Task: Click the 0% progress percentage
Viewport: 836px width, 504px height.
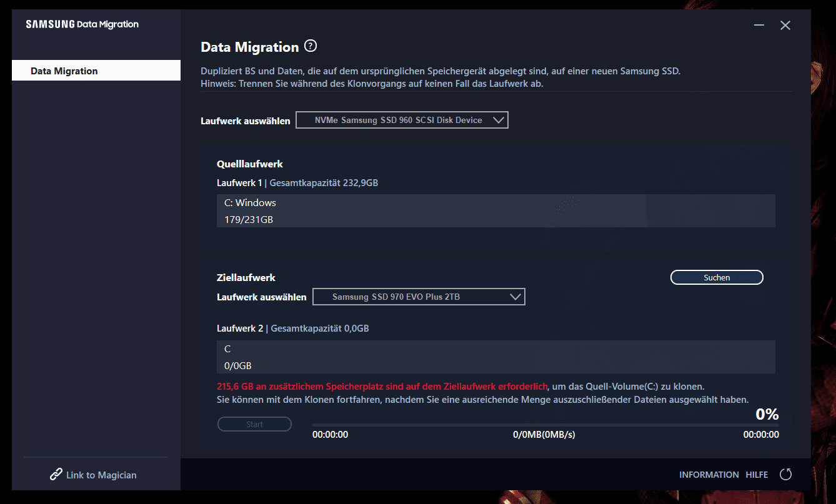Action: 767,414
